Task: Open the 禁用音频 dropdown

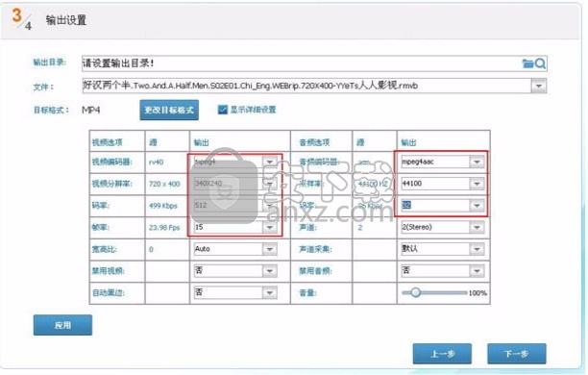Action: (x=477, y=270)
